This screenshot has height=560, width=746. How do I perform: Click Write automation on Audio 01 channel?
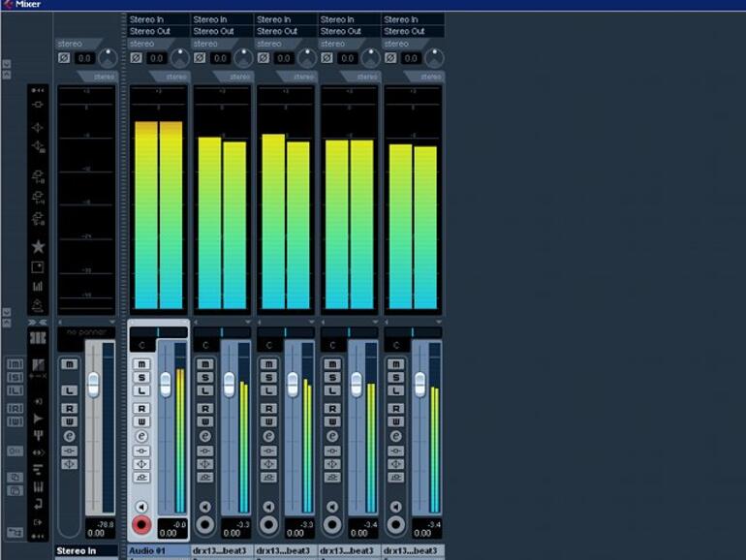point(141,421)
